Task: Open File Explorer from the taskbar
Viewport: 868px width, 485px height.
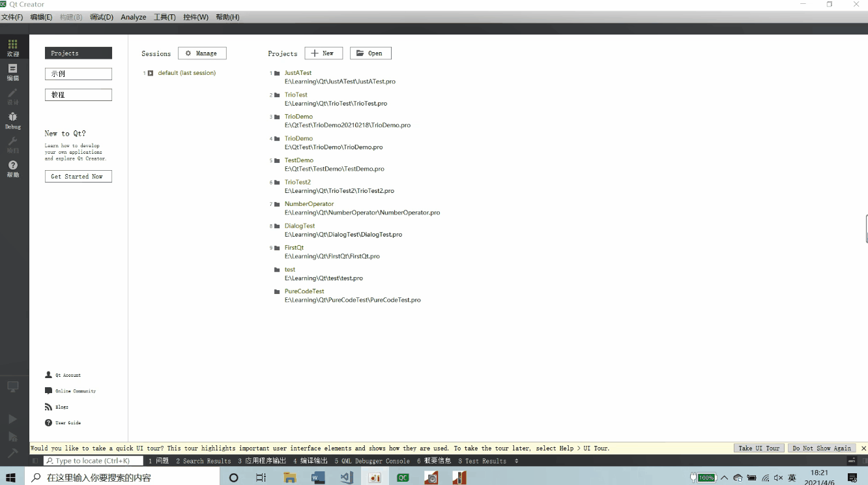Action: [290, 477]
